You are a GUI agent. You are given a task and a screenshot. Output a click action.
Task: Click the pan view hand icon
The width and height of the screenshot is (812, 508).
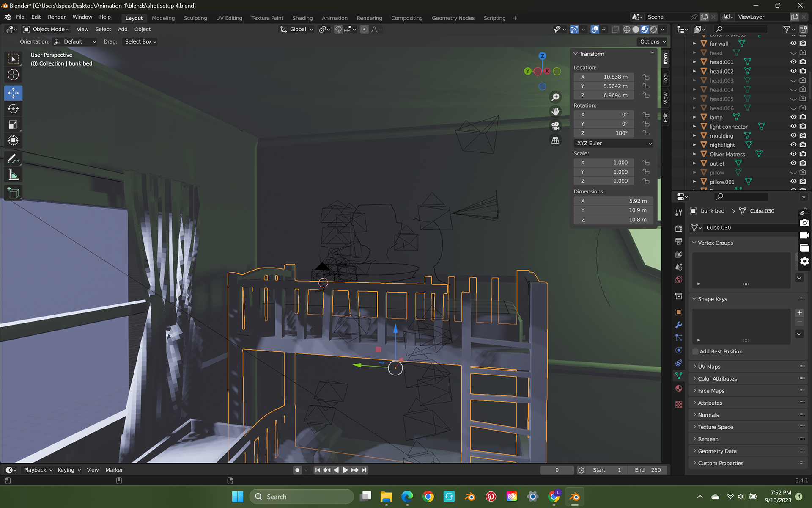555,111
